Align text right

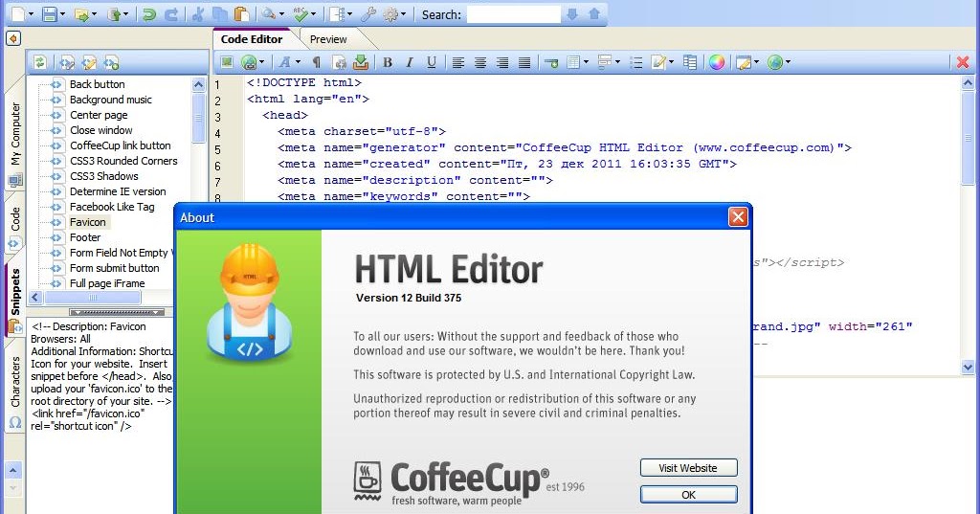tap(501, 62)
